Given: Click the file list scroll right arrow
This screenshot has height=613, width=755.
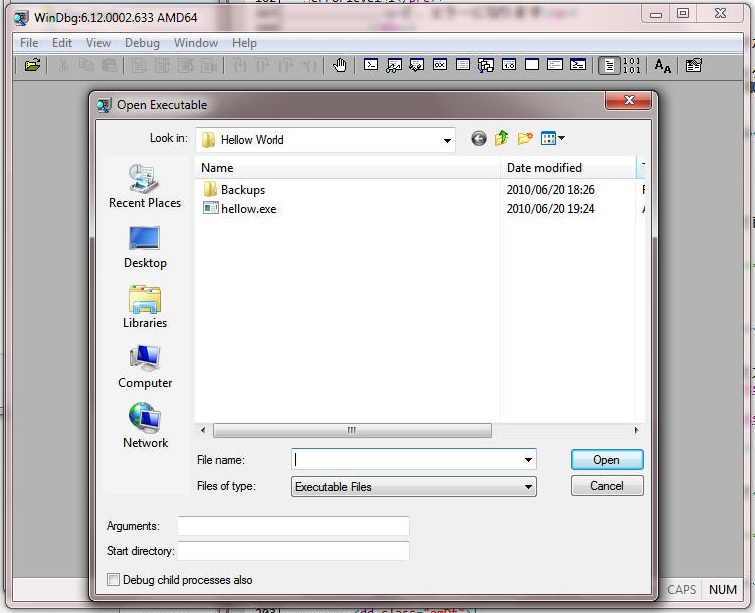Looking at the screenshot, I should click(637, 430).
